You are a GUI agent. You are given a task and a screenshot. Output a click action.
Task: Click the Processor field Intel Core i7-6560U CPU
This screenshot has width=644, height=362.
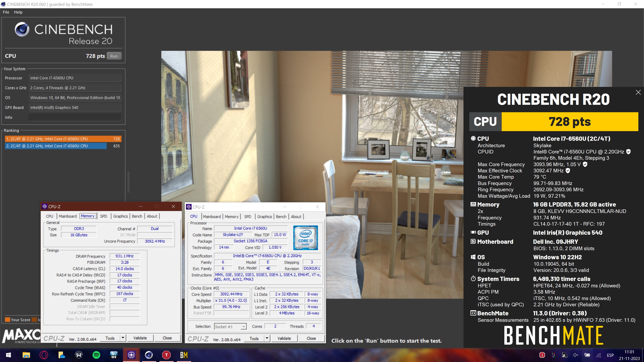(75, 78)
